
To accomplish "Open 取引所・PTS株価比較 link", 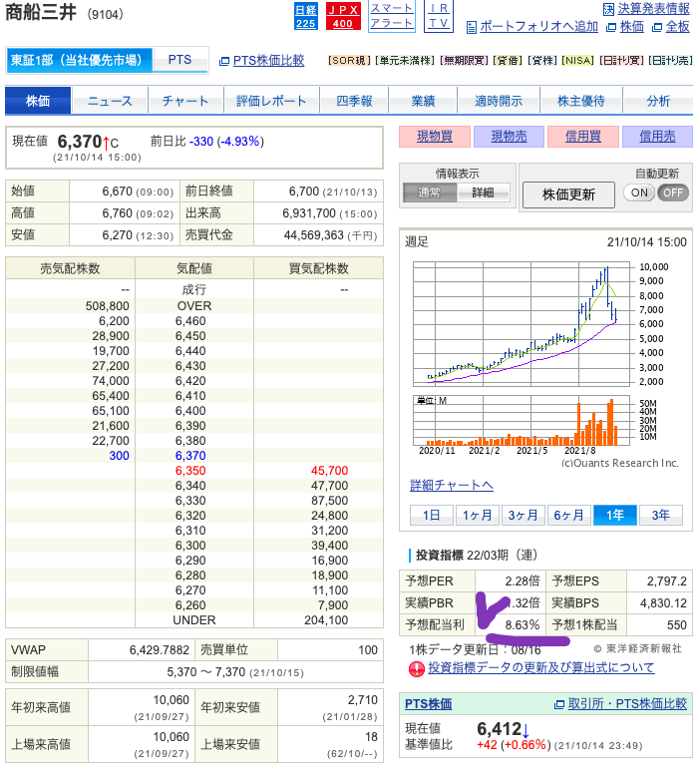I will point(627,703).
